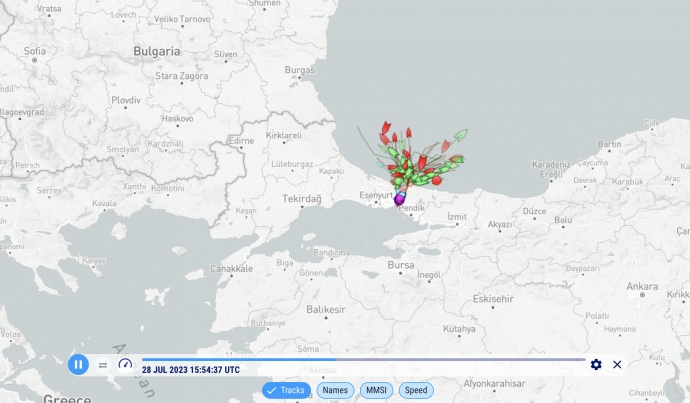Click the Bursa city label on map

click(401, 266)
